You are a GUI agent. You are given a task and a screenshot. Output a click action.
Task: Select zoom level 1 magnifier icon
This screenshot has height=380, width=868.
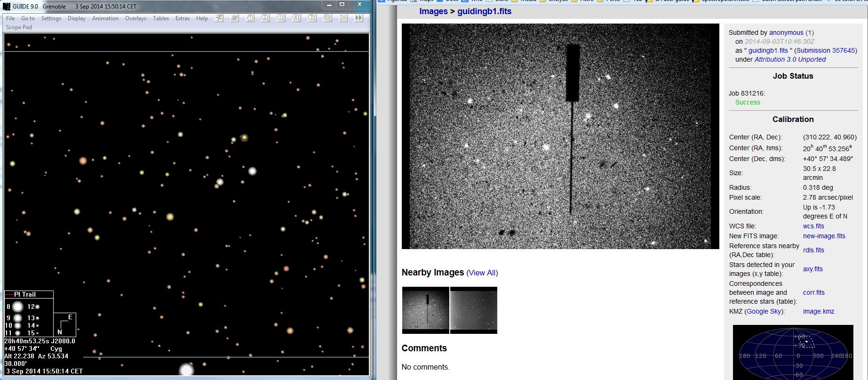(281, 18)
